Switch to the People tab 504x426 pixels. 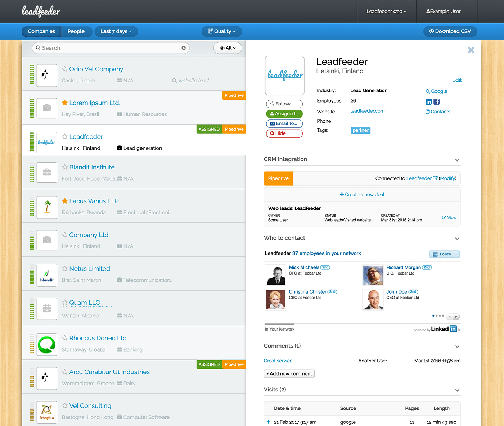(x=76, y=31)
